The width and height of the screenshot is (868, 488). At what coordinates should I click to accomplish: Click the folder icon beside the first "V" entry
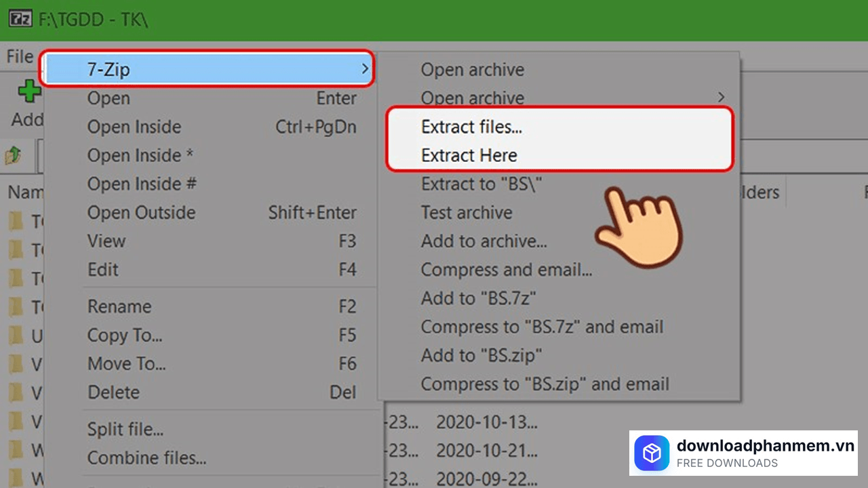coord(15,364)
